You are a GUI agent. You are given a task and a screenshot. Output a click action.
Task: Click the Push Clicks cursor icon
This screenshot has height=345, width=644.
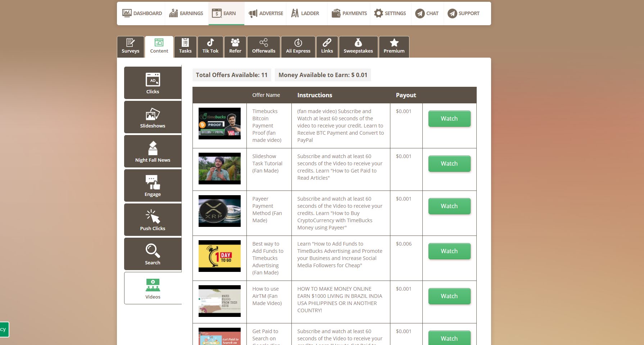click(x=153, y=216)
